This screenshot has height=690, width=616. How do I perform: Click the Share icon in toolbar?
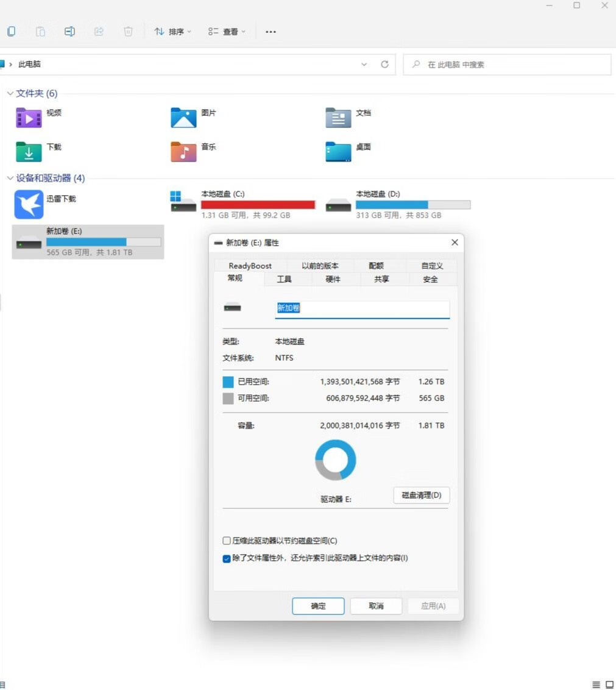pos(99,32)
